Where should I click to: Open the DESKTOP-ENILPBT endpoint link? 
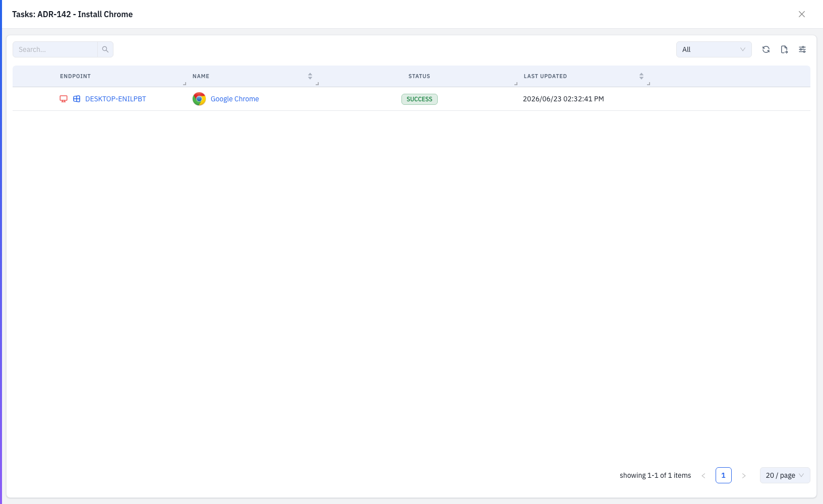115,99
